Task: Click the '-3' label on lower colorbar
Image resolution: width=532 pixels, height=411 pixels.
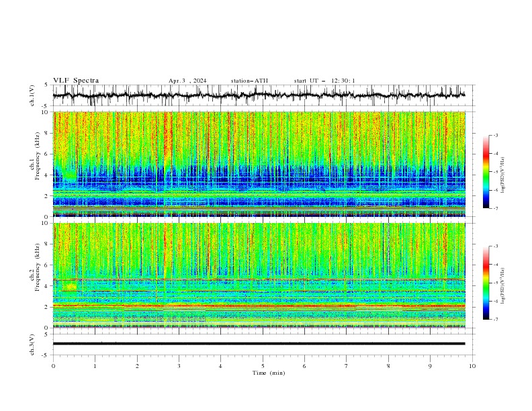Action: (495, 246)
